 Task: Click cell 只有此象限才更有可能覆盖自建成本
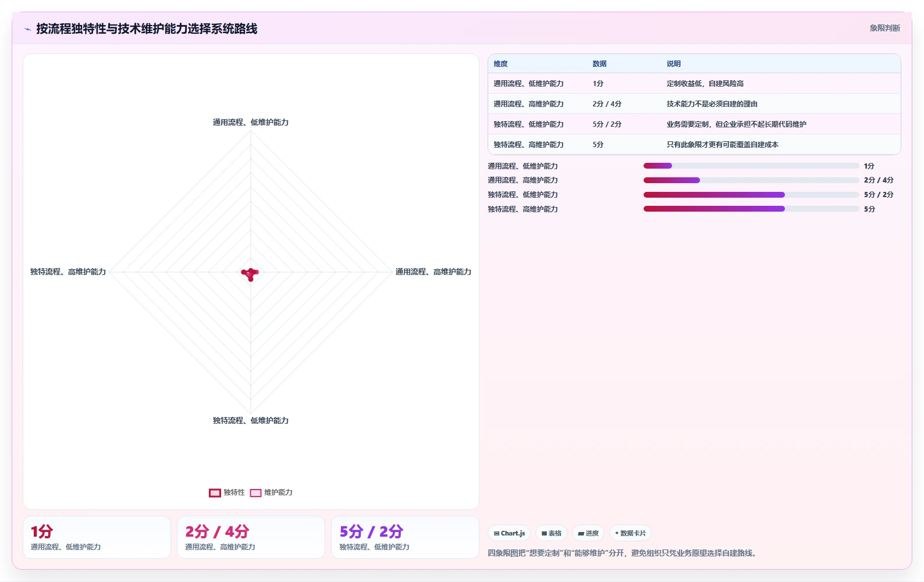(723, 145)
